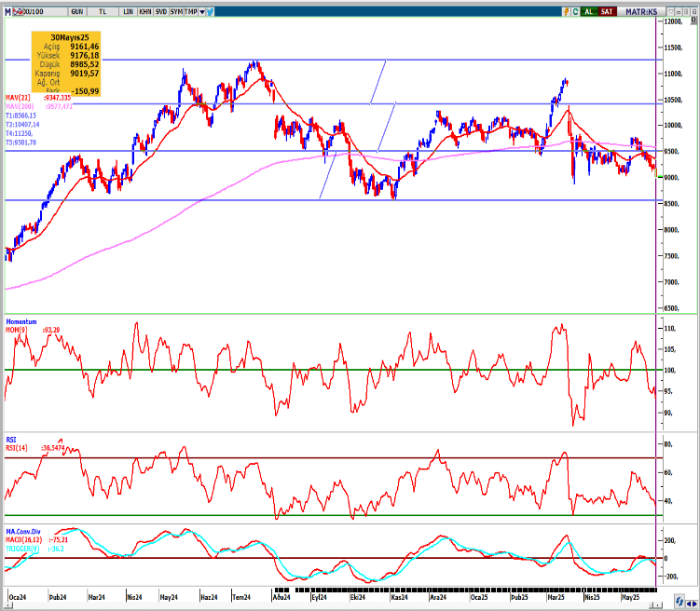700x611 pixels.
Task: Open the dropdown arrow after TMP
Action: point(201,11)
